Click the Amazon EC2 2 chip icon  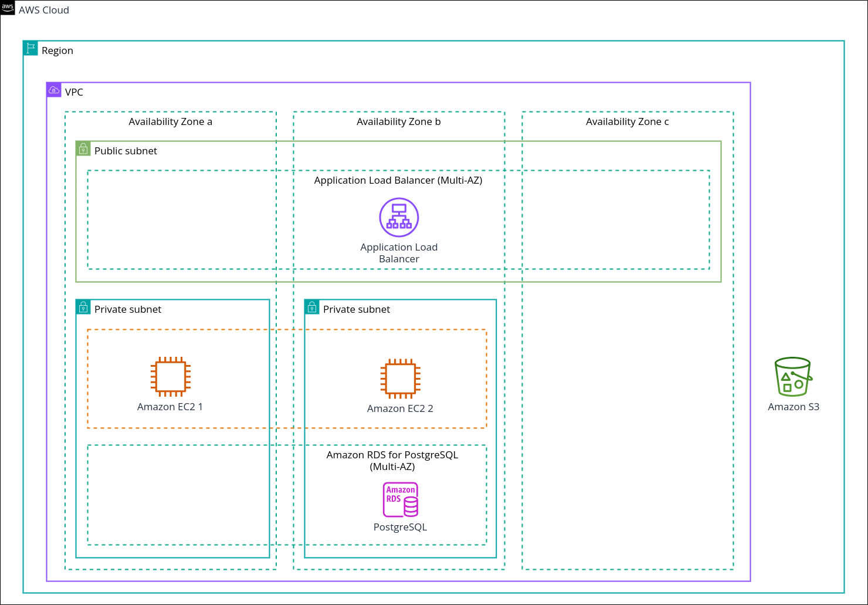click(x=401, y=379)
